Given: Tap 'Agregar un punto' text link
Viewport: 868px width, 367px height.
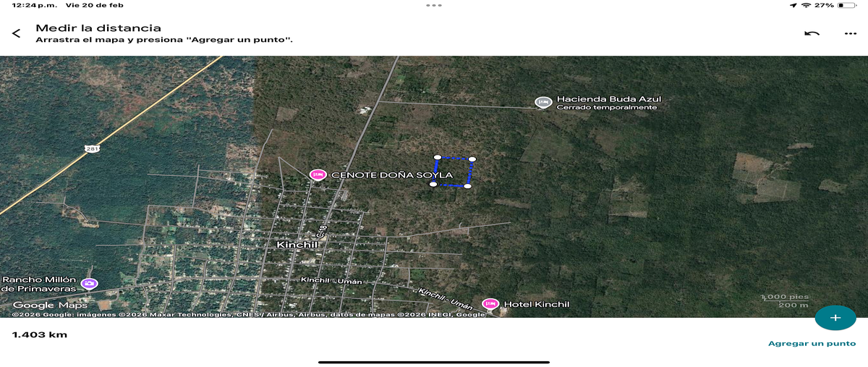Looking at the screenshot, I should click(x=812, y=343).
